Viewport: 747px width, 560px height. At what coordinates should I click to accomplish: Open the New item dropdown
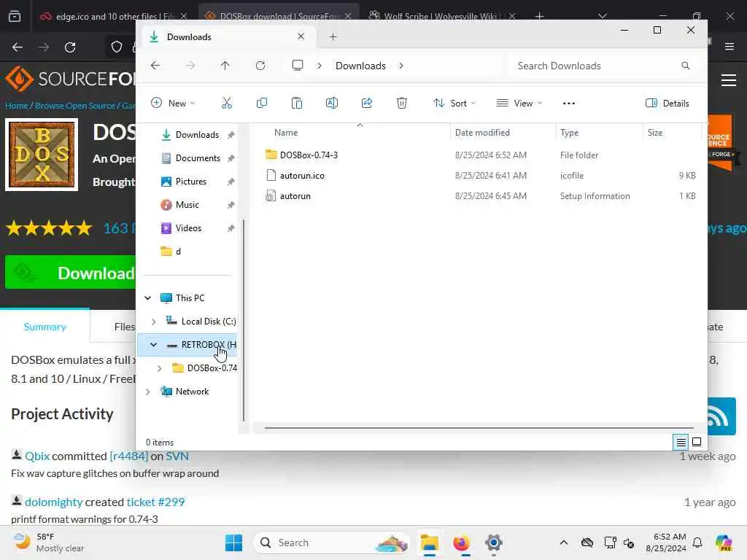[173, 103]
